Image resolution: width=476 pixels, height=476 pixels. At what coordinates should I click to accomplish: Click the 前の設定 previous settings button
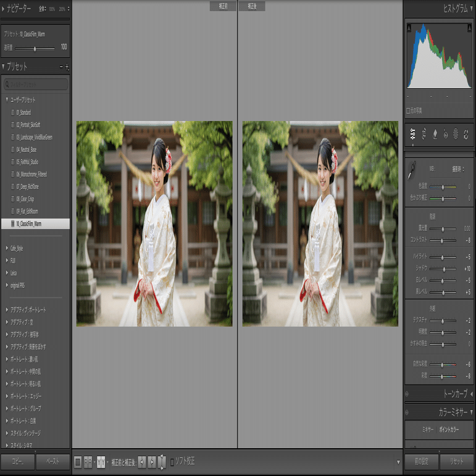(422, 462)
